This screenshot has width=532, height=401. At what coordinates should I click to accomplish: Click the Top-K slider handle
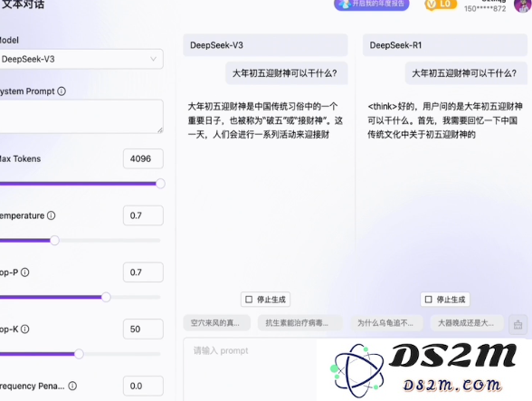[x=79, y=354]
